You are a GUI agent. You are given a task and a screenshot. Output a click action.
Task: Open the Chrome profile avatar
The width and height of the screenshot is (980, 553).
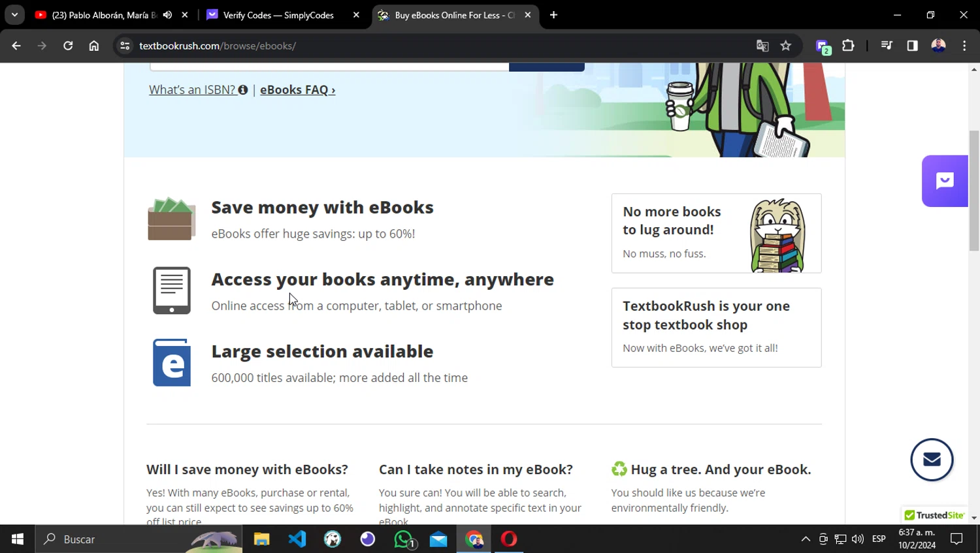click(939, 46)
